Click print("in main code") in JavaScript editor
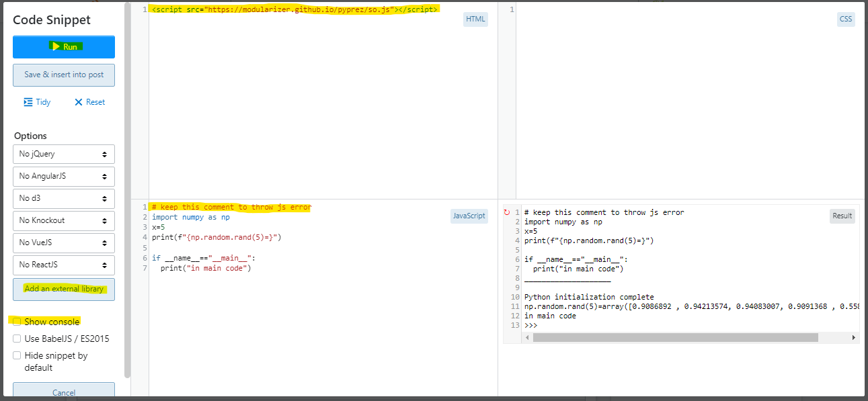This screenshot has height=401, width=868. tap(206, 268)
